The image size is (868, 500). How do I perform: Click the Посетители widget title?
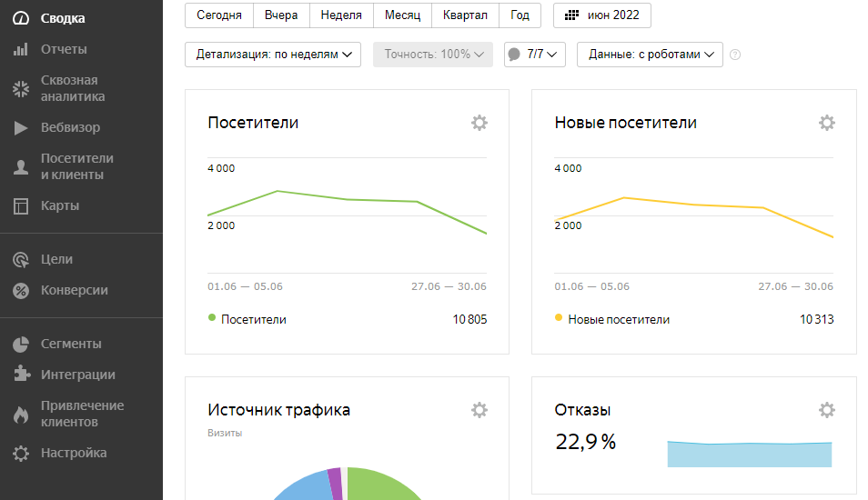253,122
